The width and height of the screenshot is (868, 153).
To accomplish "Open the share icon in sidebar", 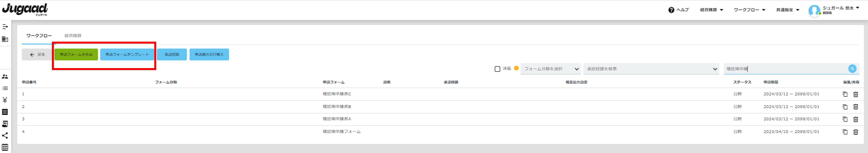I will 5,135.
